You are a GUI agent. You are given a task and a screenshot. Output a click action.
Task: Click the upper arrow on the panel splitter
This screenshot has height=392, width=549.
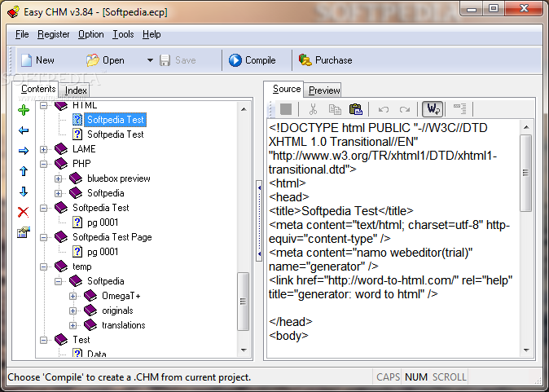[x=259, y=187]
